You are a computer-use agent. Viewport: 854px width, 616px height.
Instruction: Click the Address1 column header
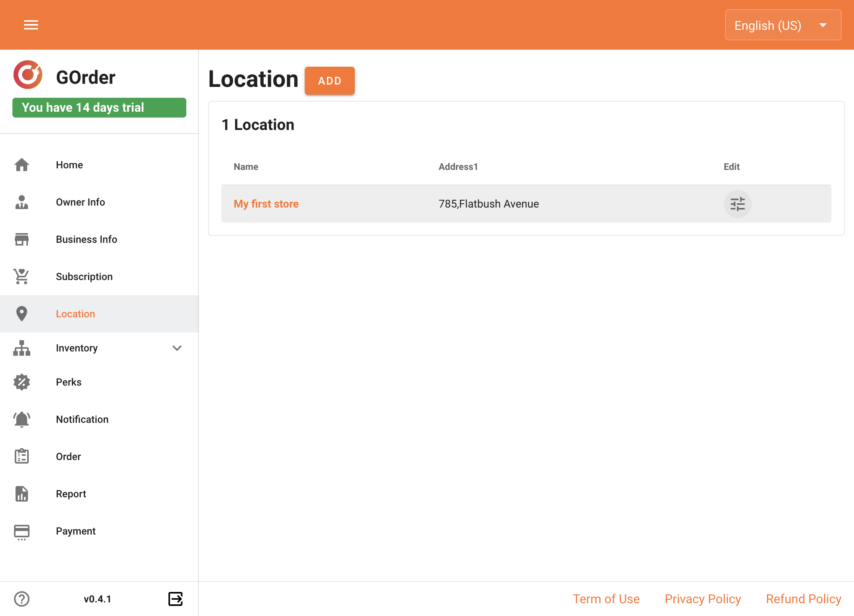[458, 167]
